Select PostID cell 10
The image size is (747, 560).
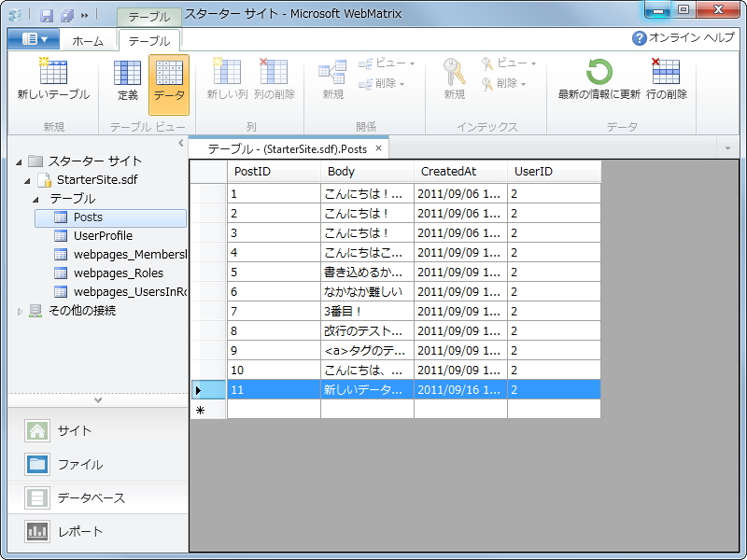coord(274,370)
